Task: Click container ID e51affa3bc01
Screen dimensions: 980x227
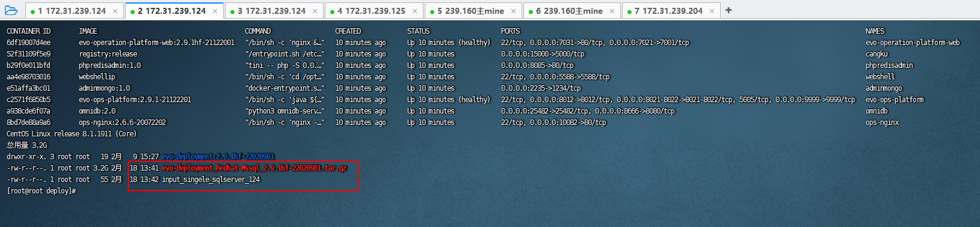Action: [x=29, y=88]
